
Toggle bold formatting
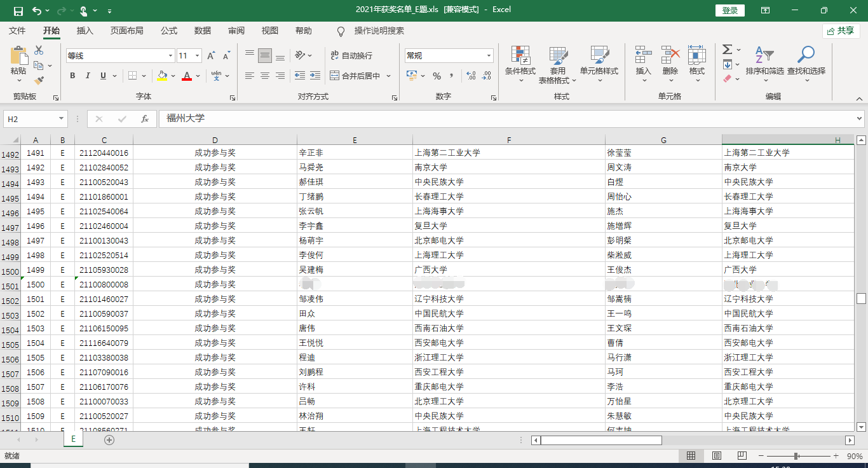pyautogui.click(x=72, y=76)
